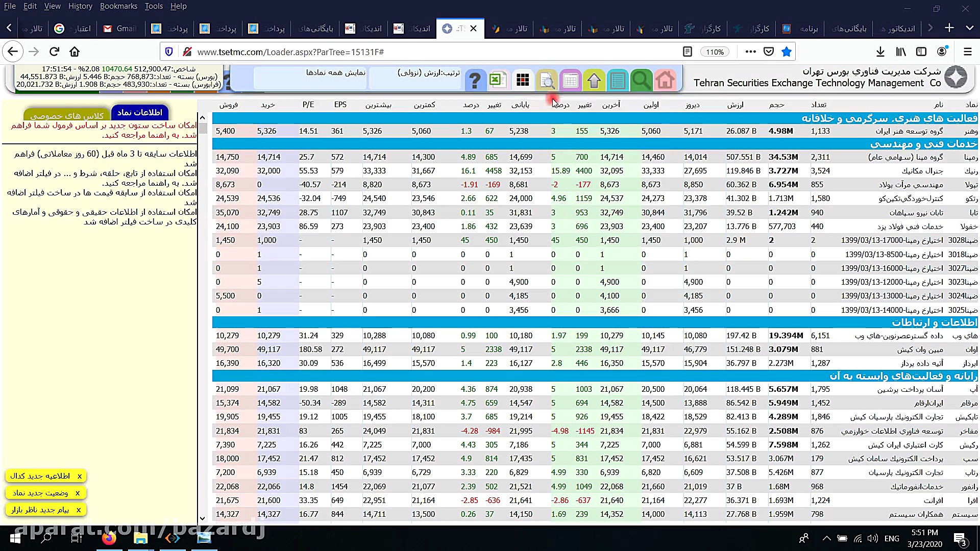This screenshot has height=551, width=980.
Task: Click the side panel scrollbar down arrow
Action: (202, 518)
